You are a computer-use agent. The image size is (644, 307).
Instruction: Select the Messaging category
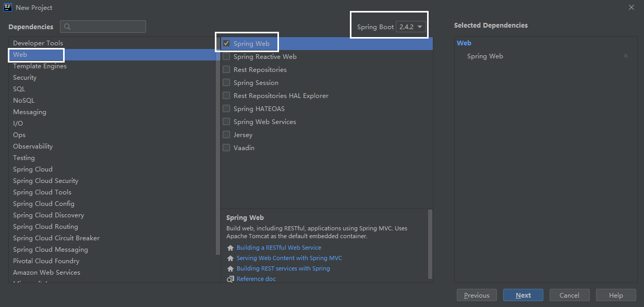(x=112, y=112)
